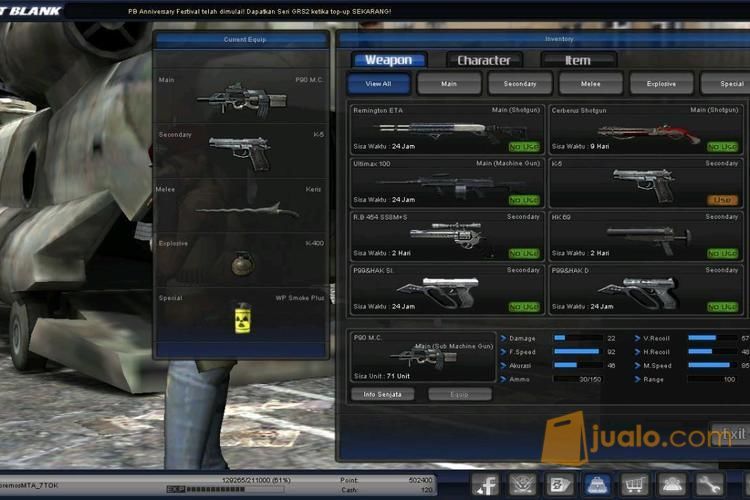Screen dimensions: 750x500
Task: Click the Range value 100
Action: pyautogui.click(x=729, y=379)
